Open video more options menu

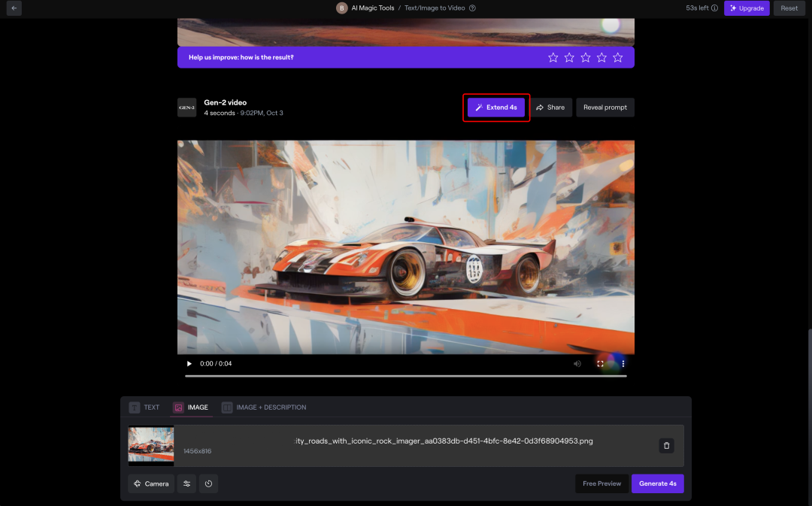point(623,364)
